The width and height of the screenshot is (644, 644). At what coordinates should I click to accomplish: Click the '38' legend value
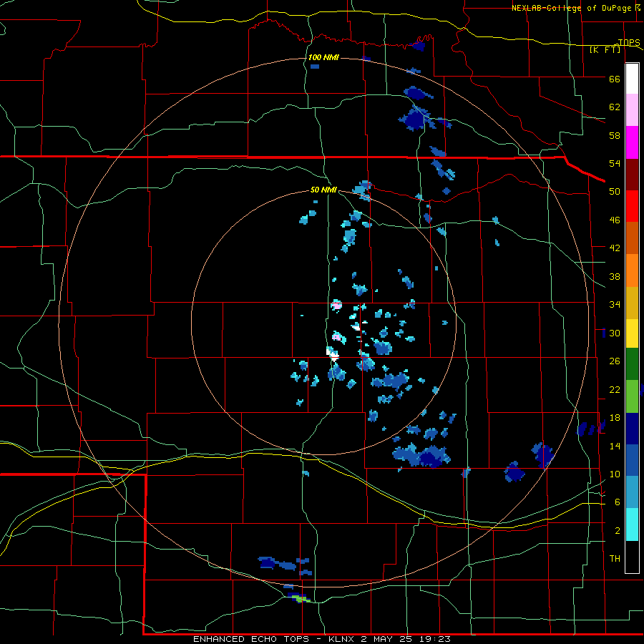click(615, 276)
